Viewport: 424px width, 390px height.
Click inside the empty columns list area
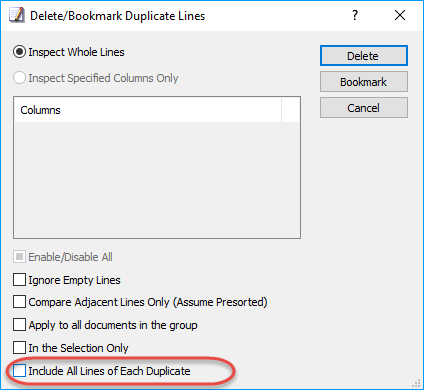pyautogui.click(x=157, y=180)
